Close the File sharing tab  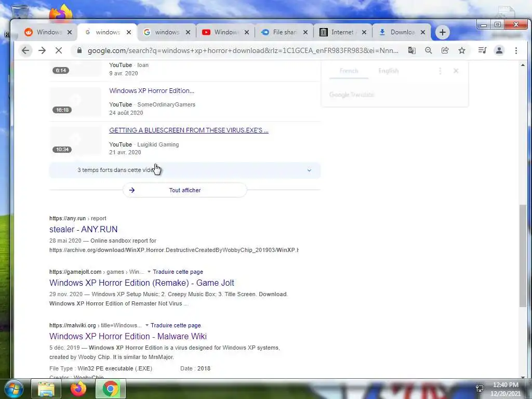click(x=305, y=32)
